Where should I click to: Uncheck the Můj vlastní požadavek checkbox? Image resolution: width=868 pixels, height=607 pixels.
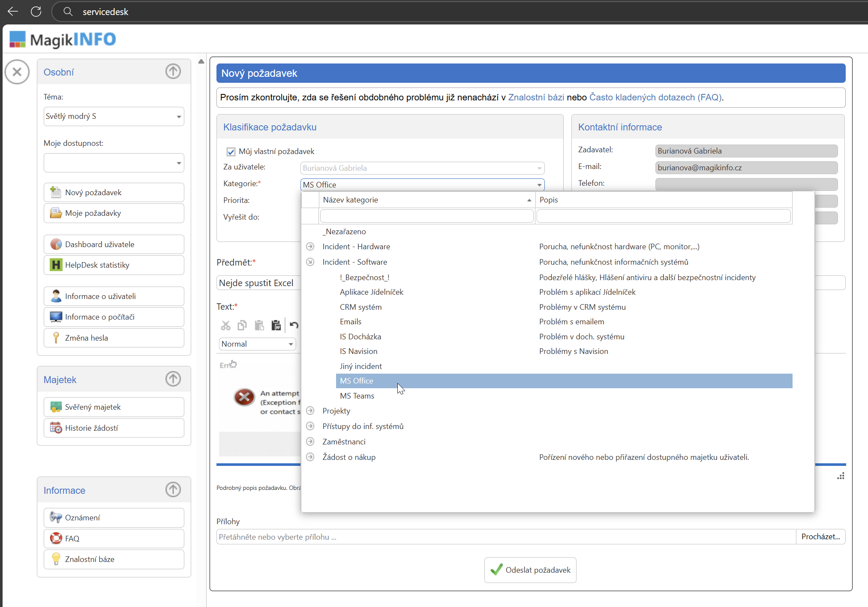coord(231,151)
